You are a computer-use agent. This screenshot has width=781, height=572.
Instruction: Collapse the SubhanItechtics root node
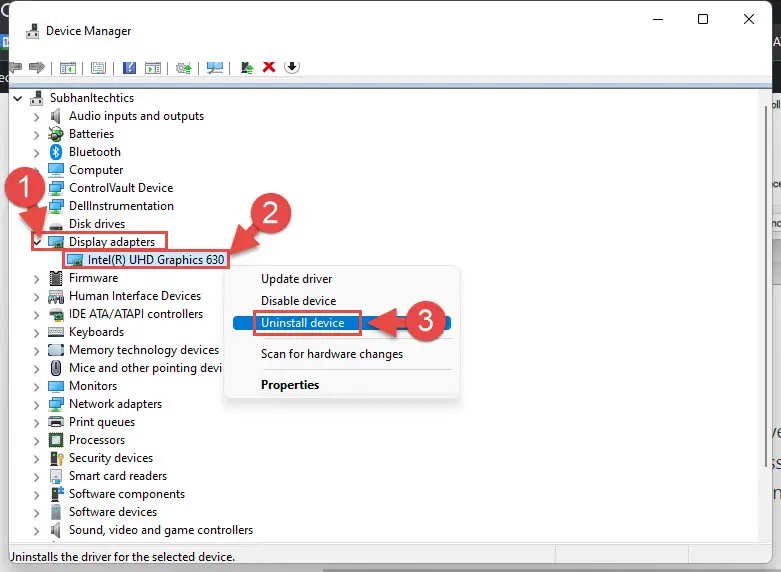(x=18, y=98)
